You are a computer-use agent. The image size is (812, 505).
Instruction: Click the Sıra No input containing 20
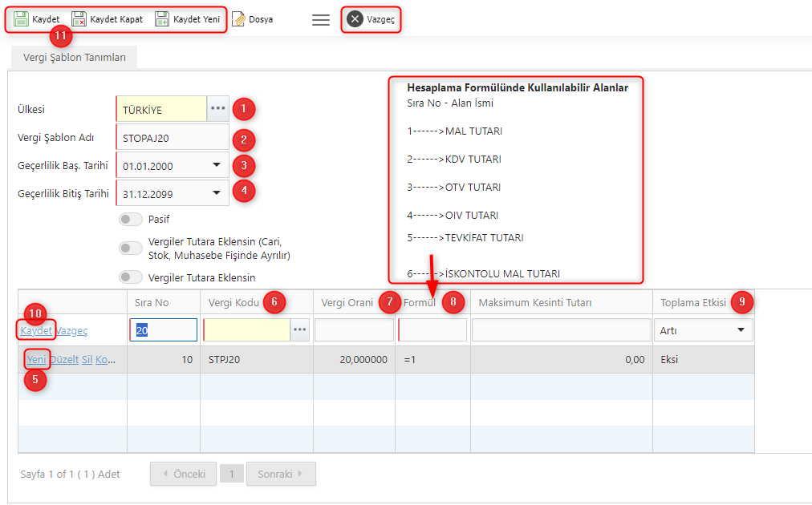click(x=163, y=330)
